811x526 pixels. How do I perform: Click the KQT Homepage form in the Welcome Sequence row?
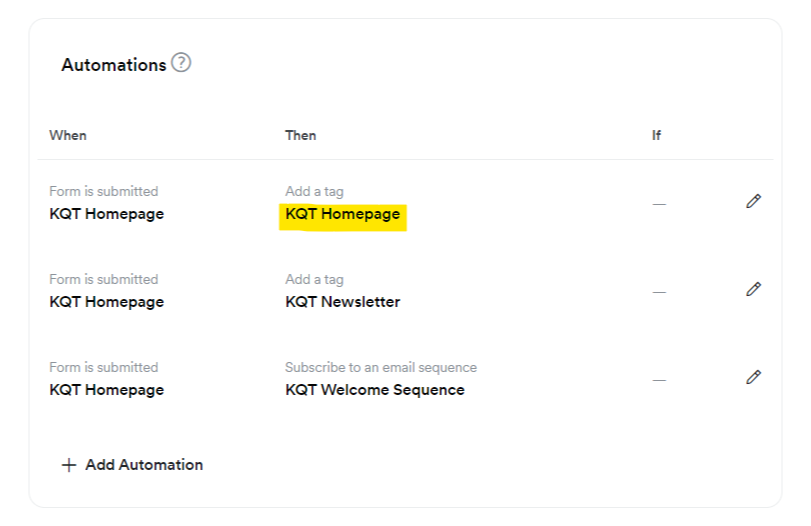(106, 390)
